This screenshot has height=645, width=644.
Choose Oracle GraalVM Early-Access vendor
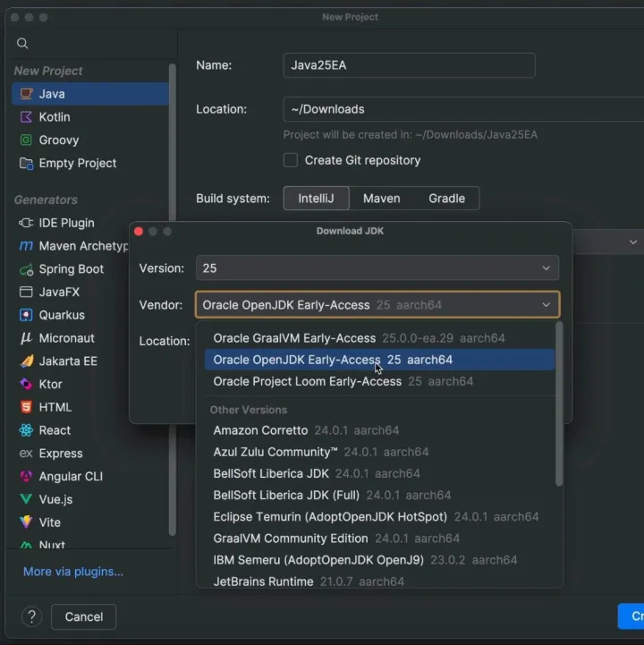click(379, 338)
